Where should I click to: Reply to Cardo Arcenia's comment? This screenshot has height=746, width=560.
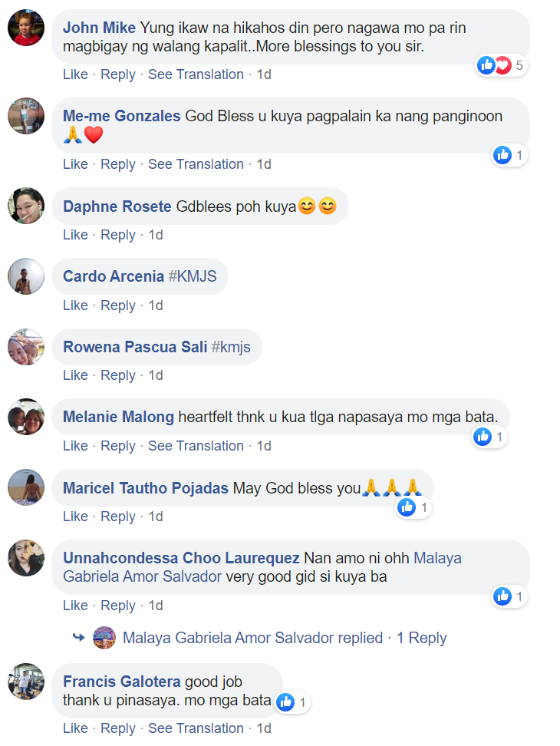point(118,305)
